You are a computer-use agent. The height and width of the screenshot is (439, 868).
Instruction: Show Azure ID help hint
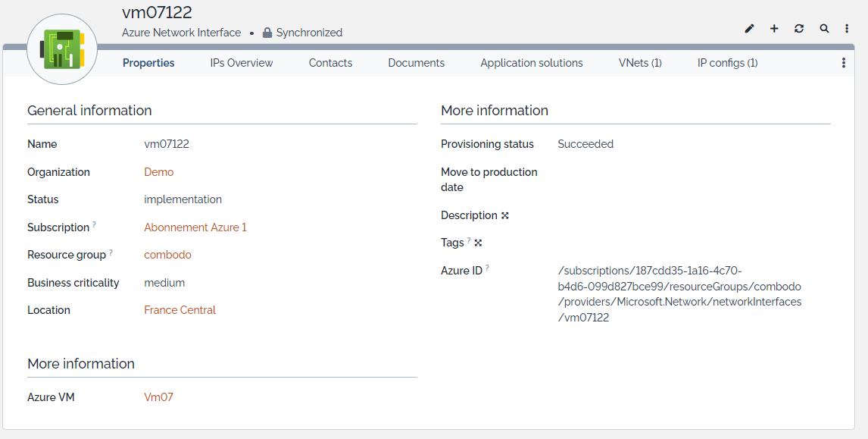tap(487, 268)
